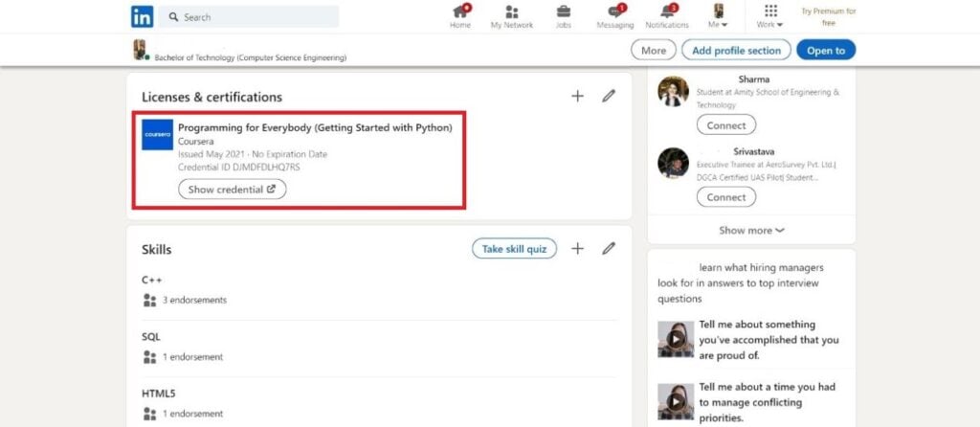Add a new skill with plus icon
Screen dimensions: 980x427
coord(577,248)
